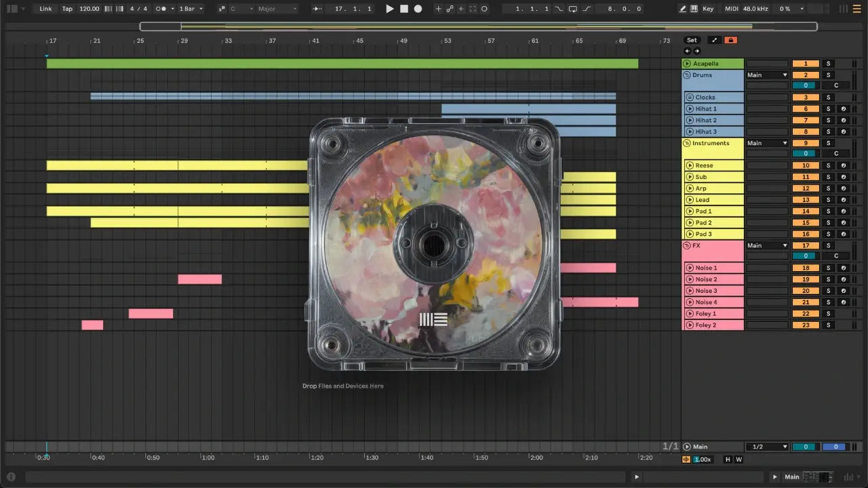Open the Key mapping mode
The image size is (868, 488).
tap(708, 9)
